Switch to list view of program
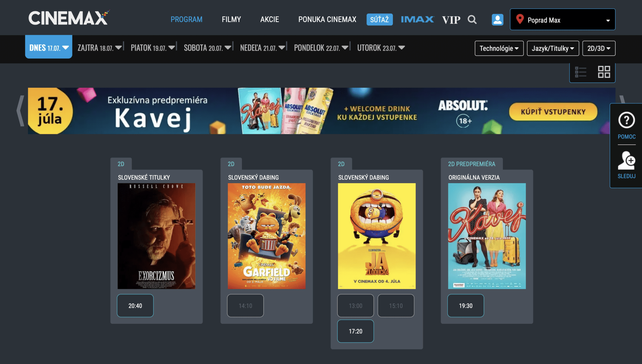642x364 pixels. click(581, 71)
